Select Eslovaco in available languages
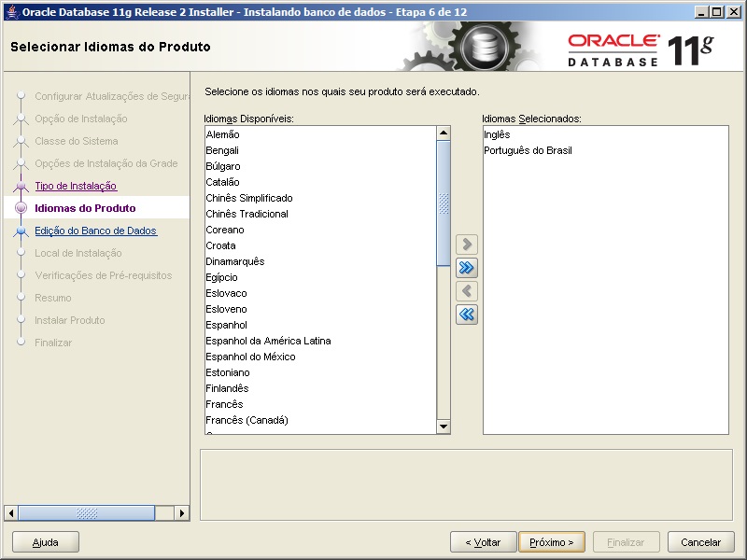Image resolution: width=747 pixels, height=560 pixels. click(x=320, y=293)
